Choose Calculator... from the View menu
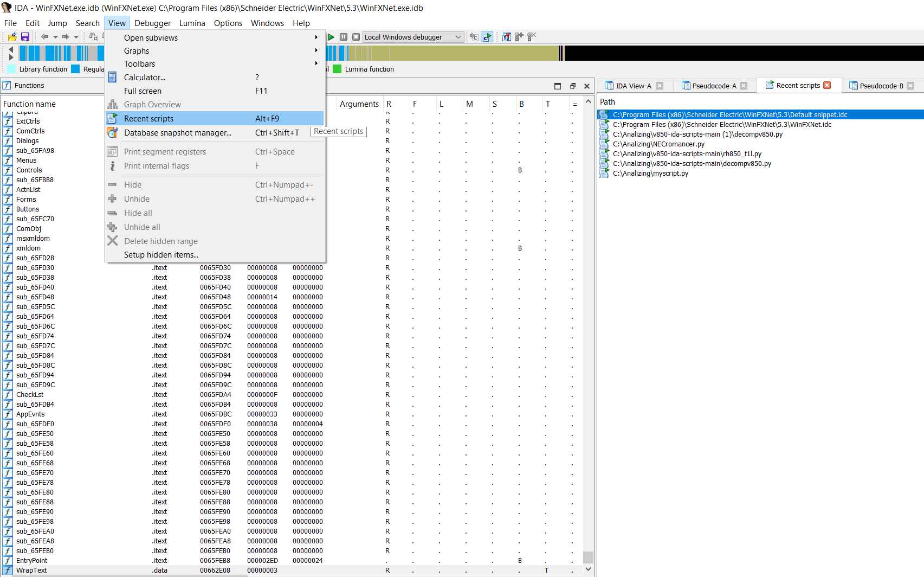 point(215,77)
